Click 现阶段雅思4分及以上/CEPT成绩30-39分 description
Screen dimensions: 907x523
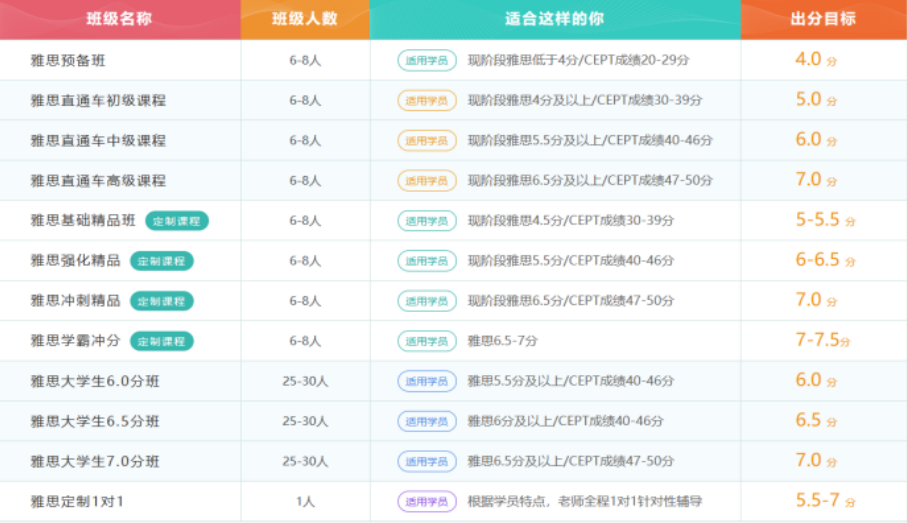coord(585,100)
